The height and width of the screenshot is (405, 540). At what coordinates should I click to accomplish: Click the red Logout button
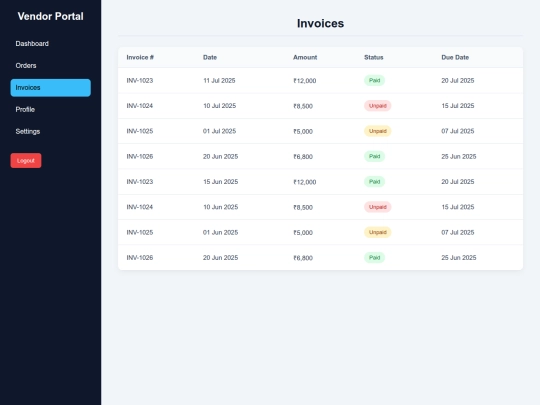(x=26, y=160)
